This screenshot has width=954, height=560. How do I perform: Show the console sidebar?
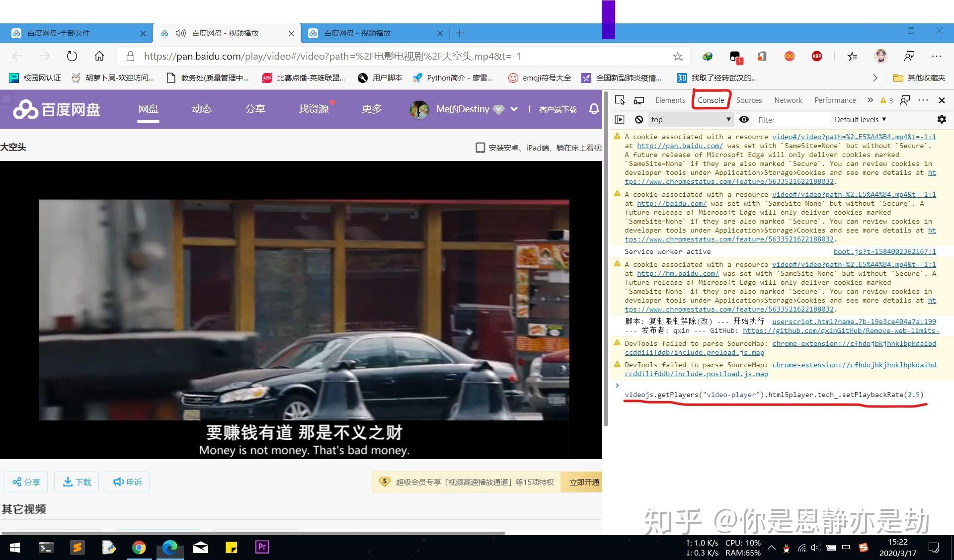(620, 120)
